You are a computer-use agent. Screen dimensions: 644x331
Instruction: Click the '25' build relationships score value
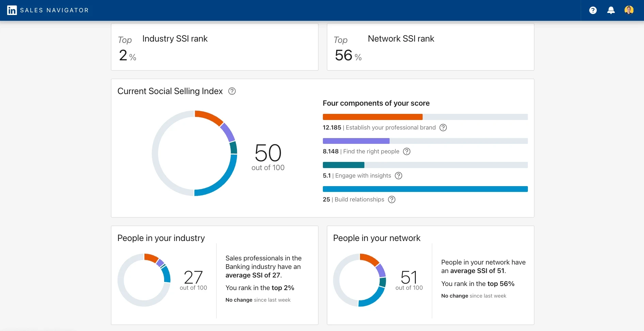(327, 199)
